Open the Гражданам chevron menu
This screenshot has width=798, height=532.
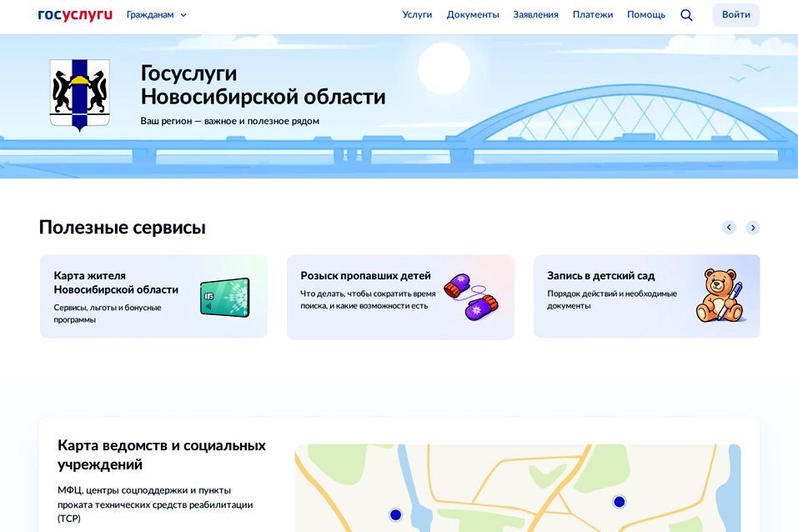[183, 14]
